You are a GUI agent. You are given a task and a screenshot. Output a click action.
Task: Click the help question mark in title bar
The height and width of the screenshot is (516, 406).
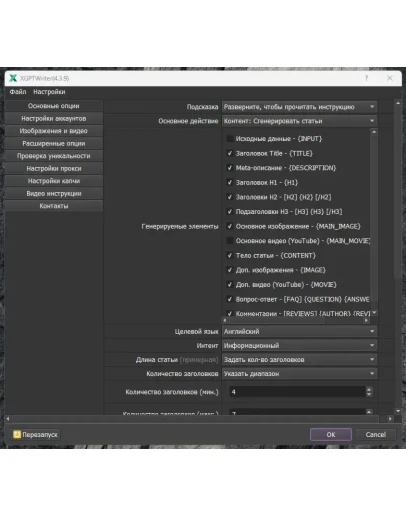tap(366, 78)
